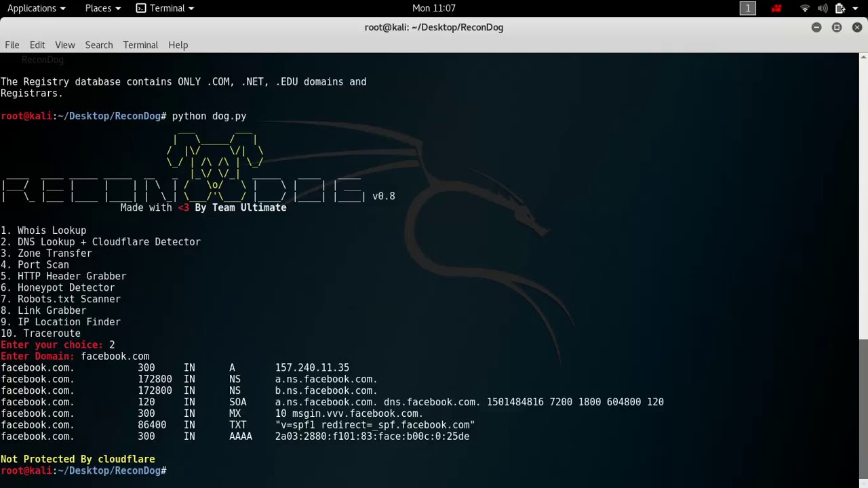The width and height of the screenshot is (868, 488).
Task: Click the bottom root@kali prompt line
Action: (83, 471)
